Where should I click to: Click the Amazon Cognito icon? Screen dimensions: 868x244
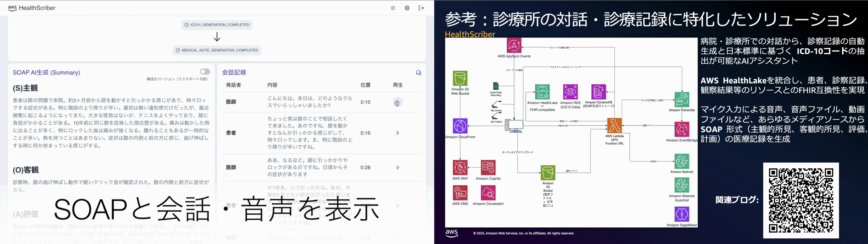[x=488, y=167]
